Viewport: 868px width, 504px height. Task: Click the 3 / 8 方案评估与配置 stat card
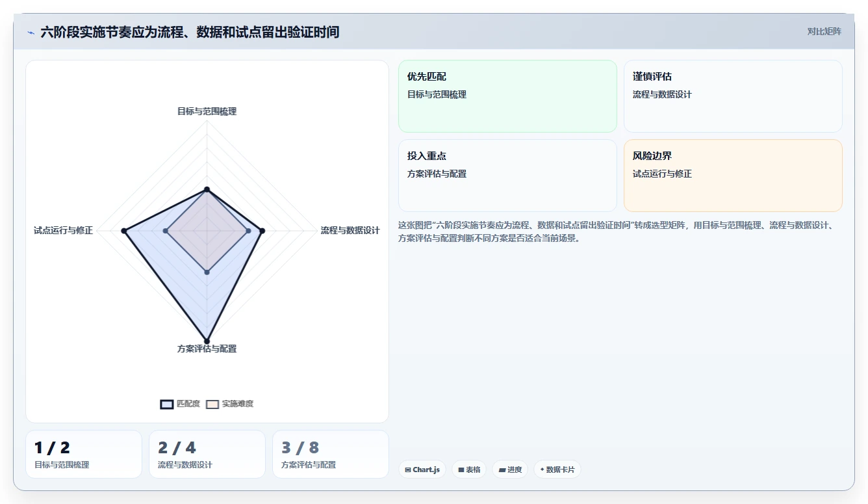pos(331,454)
